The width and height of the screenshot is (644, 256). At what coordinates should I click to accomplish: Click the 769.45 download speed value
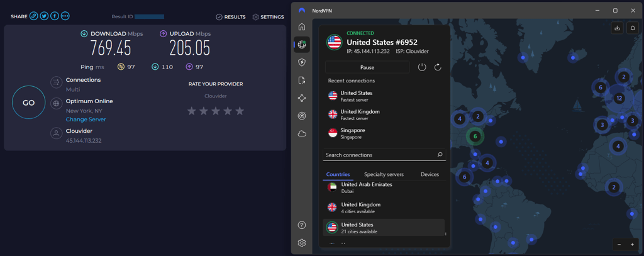click(111, 48)
